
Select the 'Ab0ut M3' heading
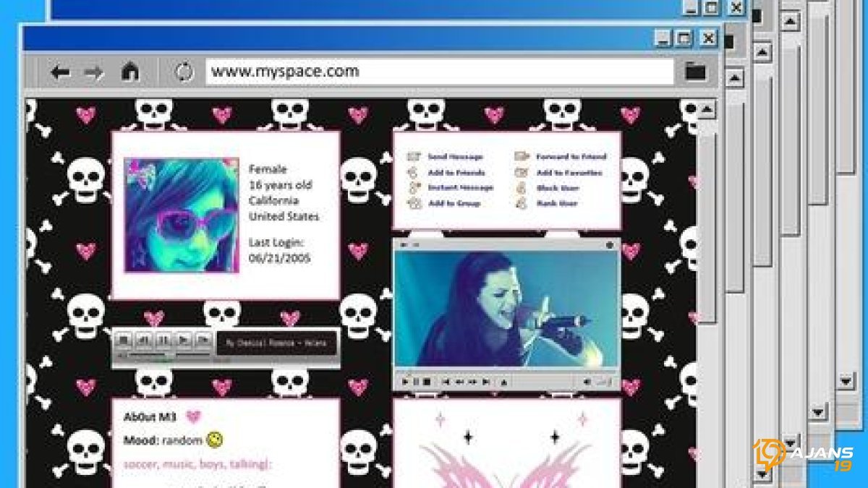150,417
